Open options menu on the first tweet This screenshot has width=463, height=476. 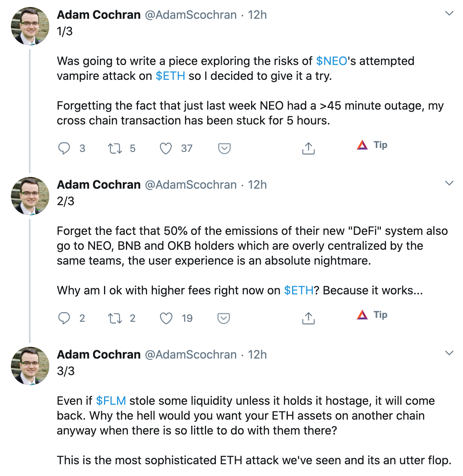tap(448, 13)
